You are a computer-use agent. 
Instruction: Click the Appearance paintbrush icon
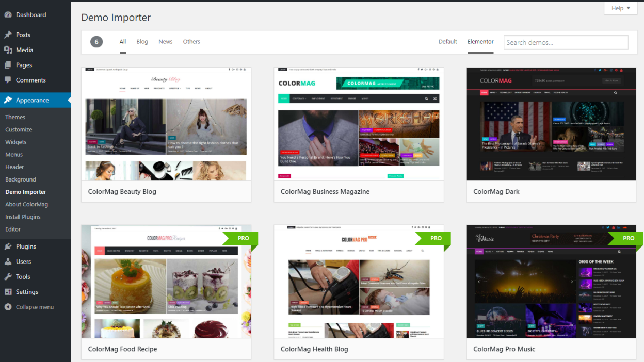(x=8, y=100)
